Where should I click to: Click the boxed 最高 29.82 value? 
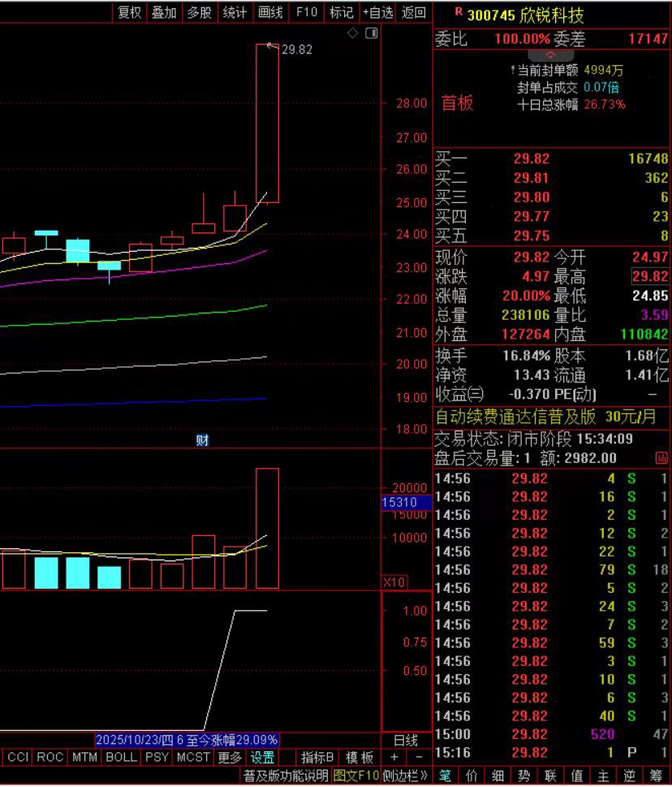tap(650, 276)
